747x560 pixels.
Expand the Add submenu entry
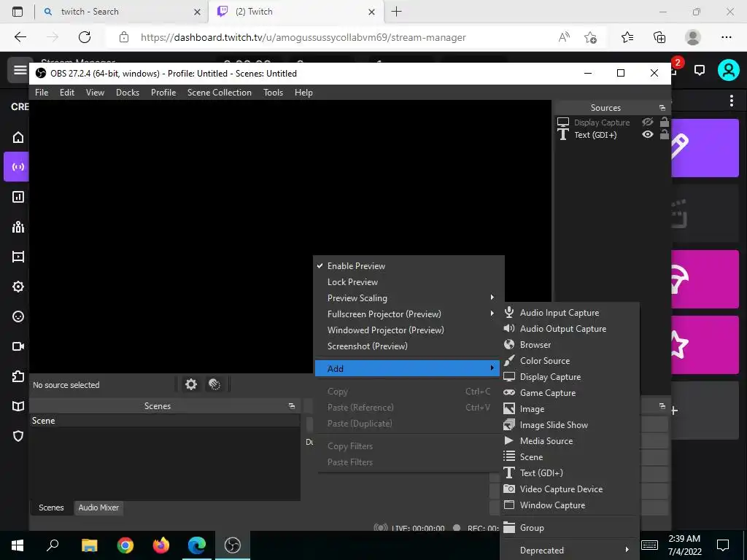click(407, 368)
